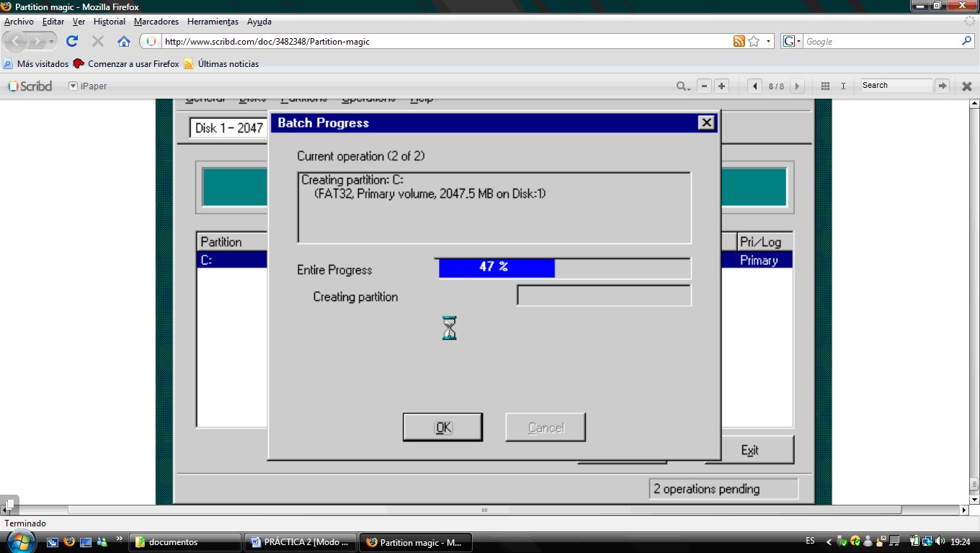This screenshot has height=553, width=980.
Task: Zoom in with the Scribd plus button
Action: tap(721, 86)
